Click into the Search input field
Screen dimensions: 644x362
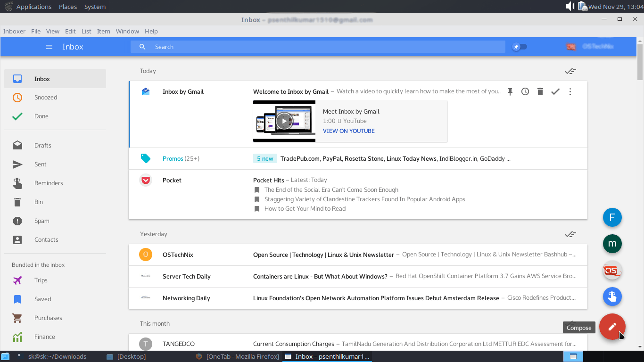point(318,47)
